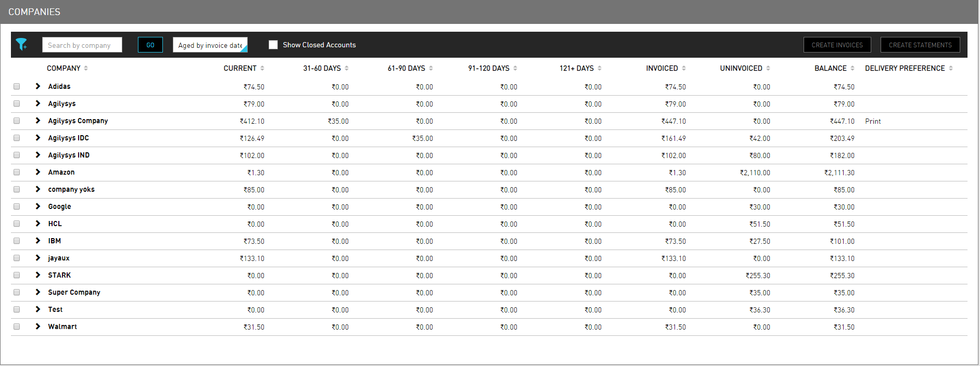
Task: Sort by 31-60 Days column arrows
Action: 347,68
